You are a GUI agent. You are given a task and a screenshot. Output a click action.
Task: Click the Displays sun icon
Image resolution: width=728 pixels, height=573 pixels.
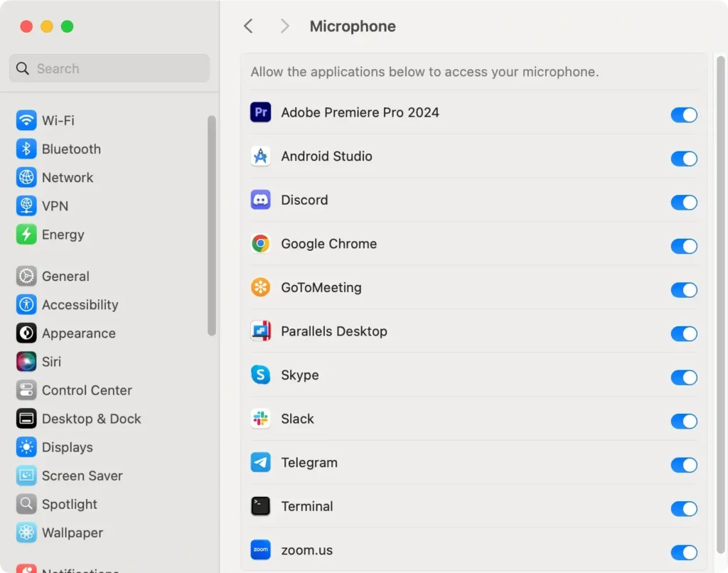pos(26,447)
